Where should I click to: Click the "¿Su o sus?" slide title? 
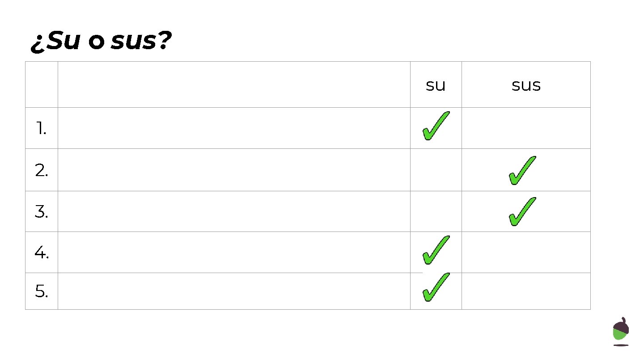(x=101, y=42)
